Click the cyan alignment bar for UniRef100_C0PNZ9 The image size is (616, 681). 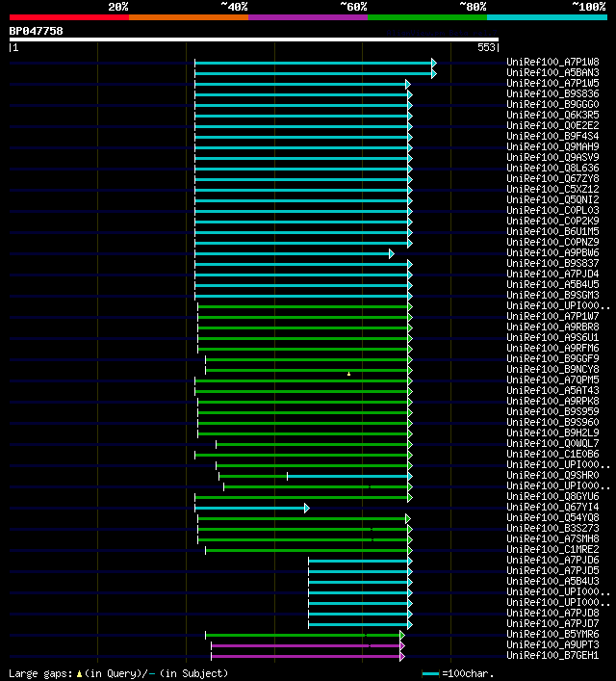(x=301, y=243)
